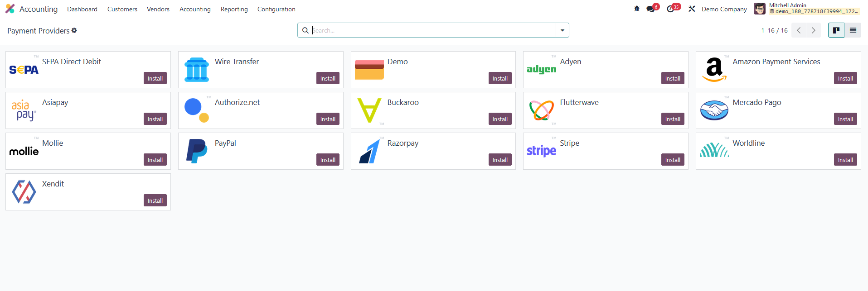
Task: Open the Configuration menu
Action: tap(276, 9)
